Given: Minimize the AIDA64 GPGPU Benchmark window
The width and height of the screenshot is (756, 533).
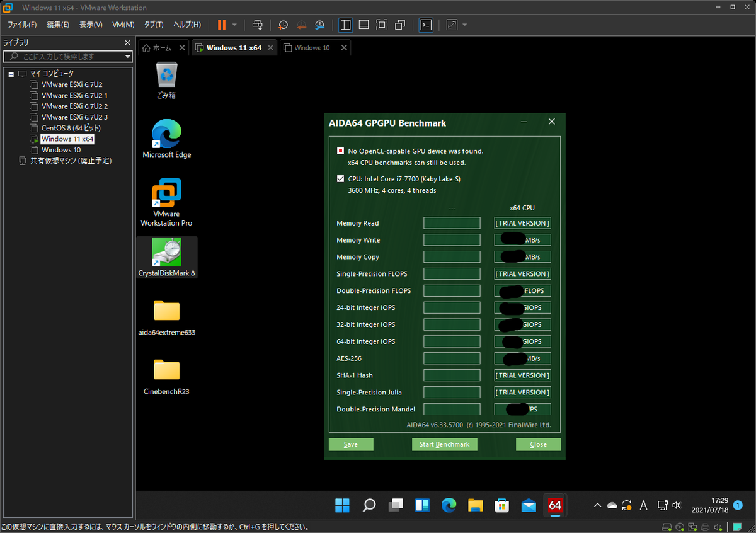Looking at the screenshot, I should pyautogui.click(x=524, y=122).
